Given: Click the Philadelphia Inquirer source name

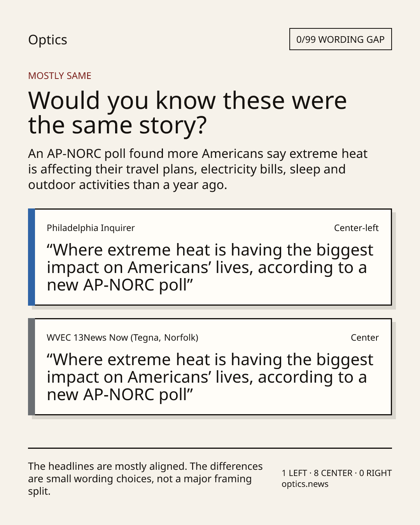Looking at the screenshot, I should (91, 228).
